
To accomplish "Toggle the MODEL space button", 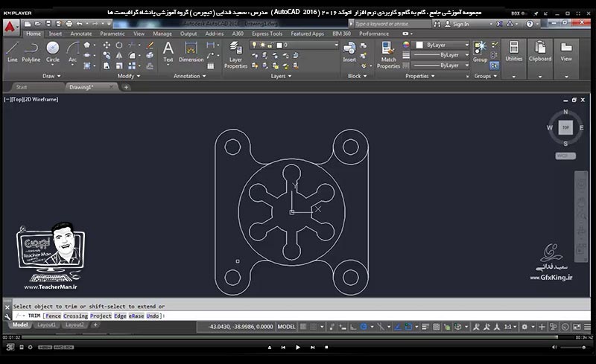I will tap(286, 327).
